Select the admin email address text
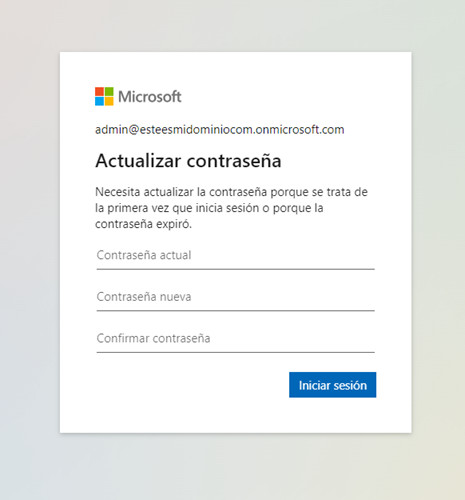Screen dimensions: 465x500 [220, 129]
